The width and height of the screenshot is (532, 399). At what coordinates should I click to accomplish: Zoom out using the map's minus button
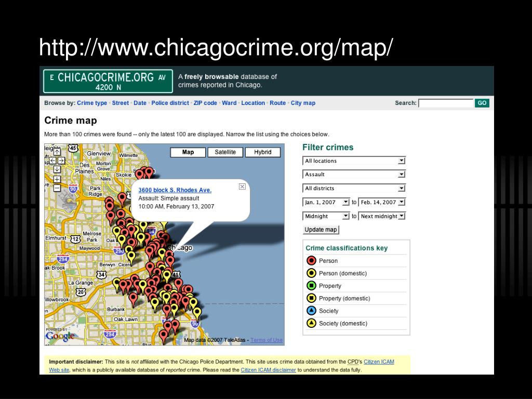point(57,188)
